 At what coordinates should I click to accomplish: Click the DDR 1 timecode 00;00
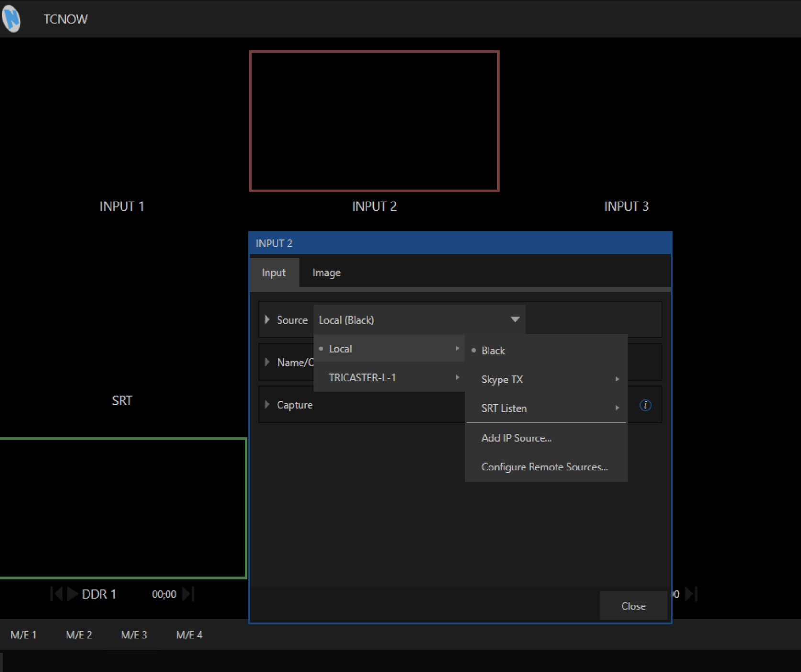click(x=164, y=594)
